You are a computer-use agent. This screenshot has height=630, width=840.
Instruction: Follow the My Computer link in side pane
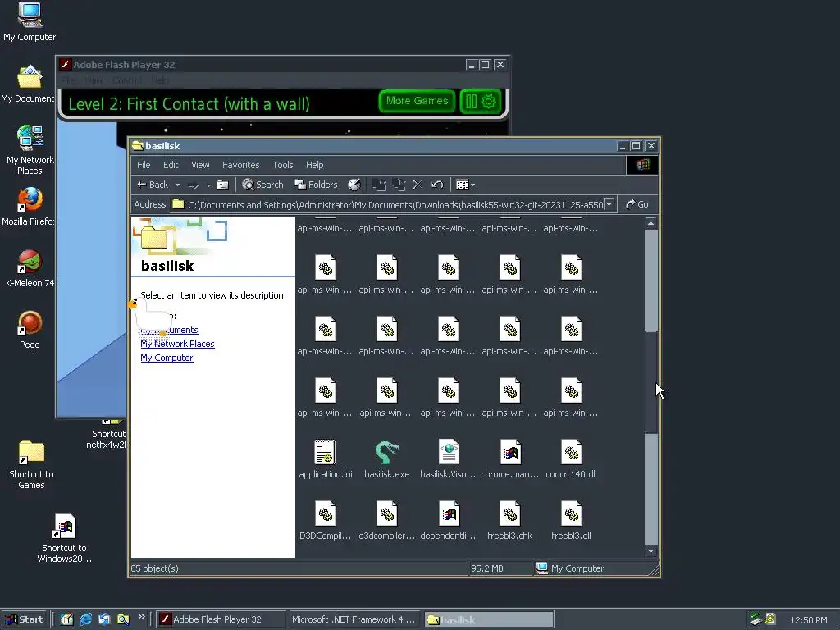coord(167,358)
